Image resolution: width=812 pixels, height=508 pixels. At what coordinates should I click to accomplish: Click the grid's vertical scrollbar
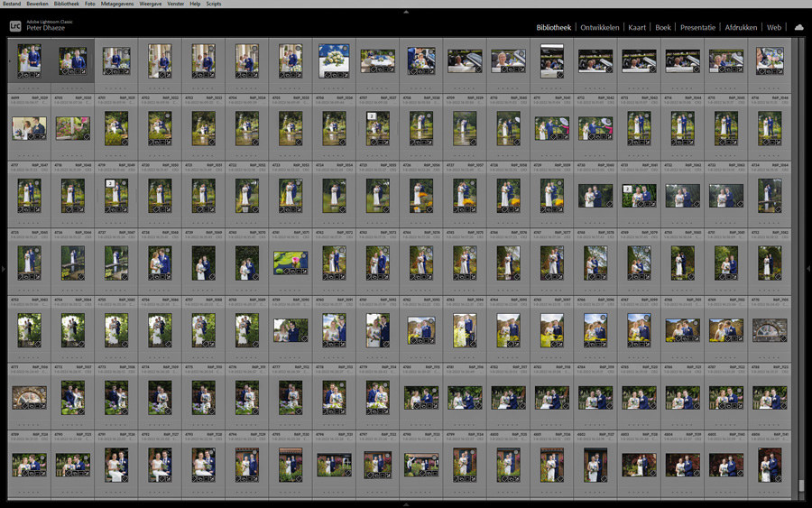tap(801, 271)
